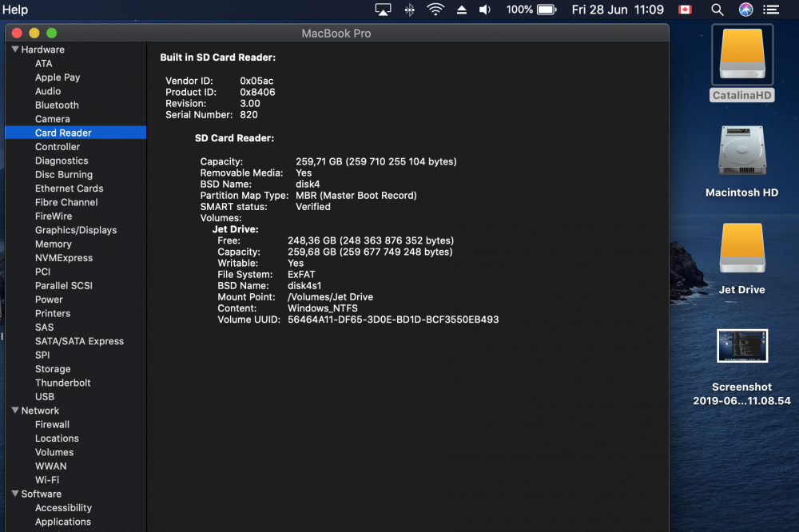Select the CatalinaHD desktop drive icon
The width and height of the screenshot is (799, 532).
pos(742,54)
